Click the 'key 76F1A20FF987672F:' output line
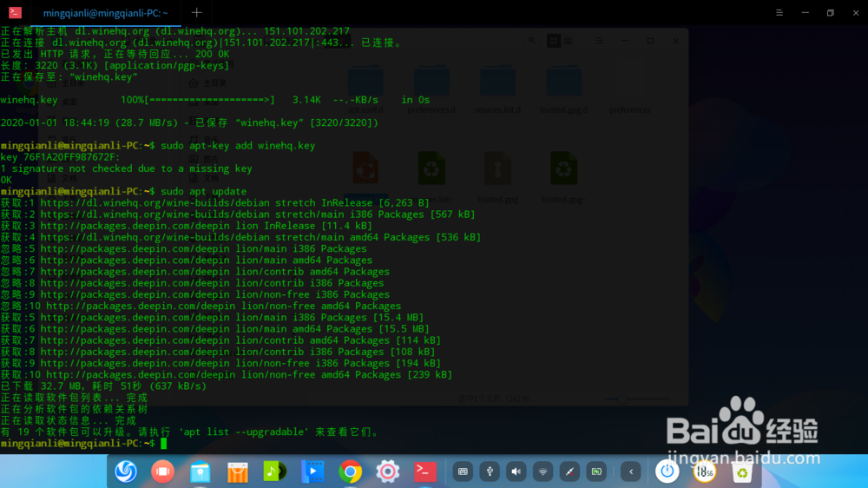The height and width of the screenshot is (488, 868). tap(61, 157)
